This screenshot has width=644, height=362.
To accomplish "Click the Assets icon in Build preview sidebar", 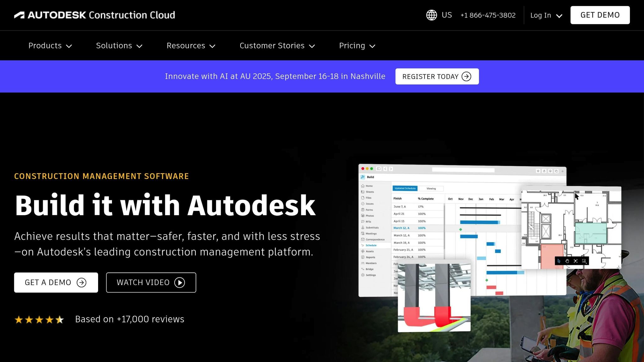I will coord(363,251).
